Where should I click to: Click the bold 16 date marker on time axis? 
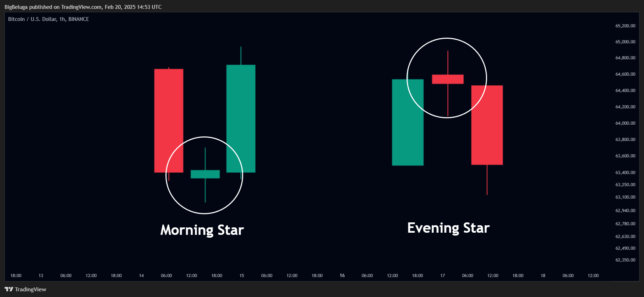[x=342, y=276]
